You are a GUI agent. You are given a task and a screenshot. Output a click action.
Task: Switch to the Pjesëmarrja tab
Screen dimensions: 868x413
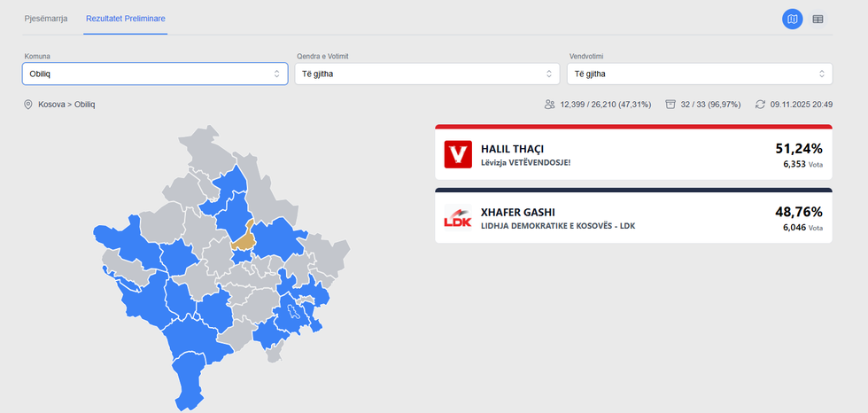[x=46, y=19]
